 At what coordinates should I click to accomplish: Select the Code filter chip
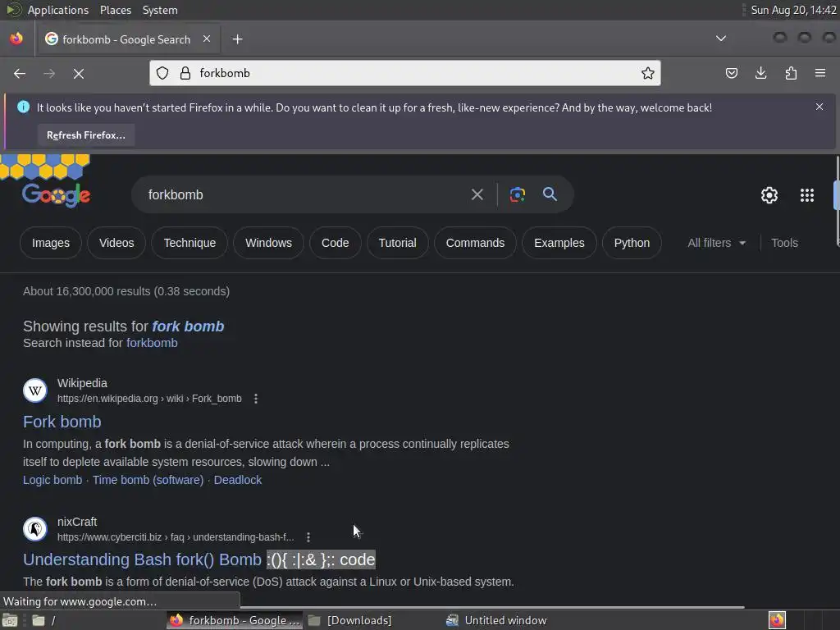pyautogui.click(x=335, y=243)
